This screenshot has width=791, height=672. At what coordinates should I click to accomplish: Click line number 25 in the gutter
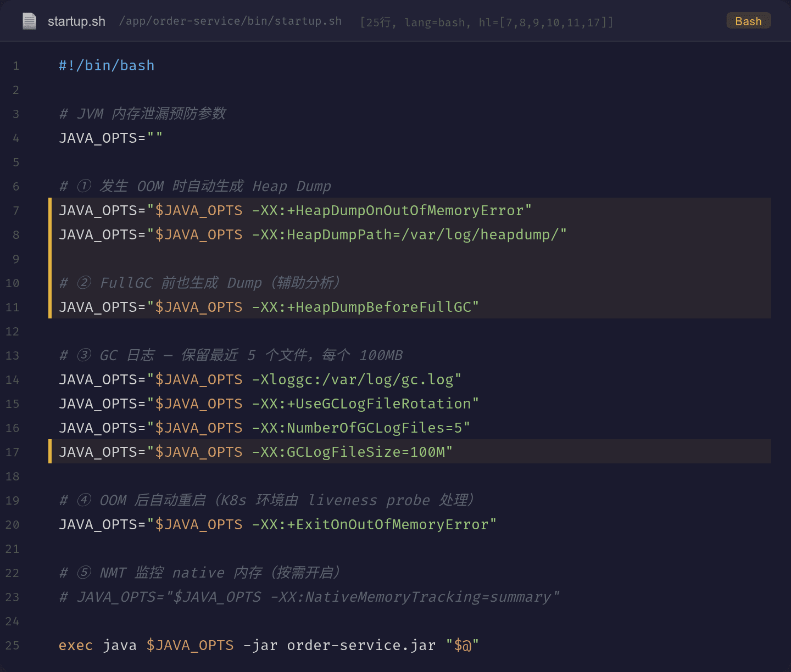tap(12, 646)
